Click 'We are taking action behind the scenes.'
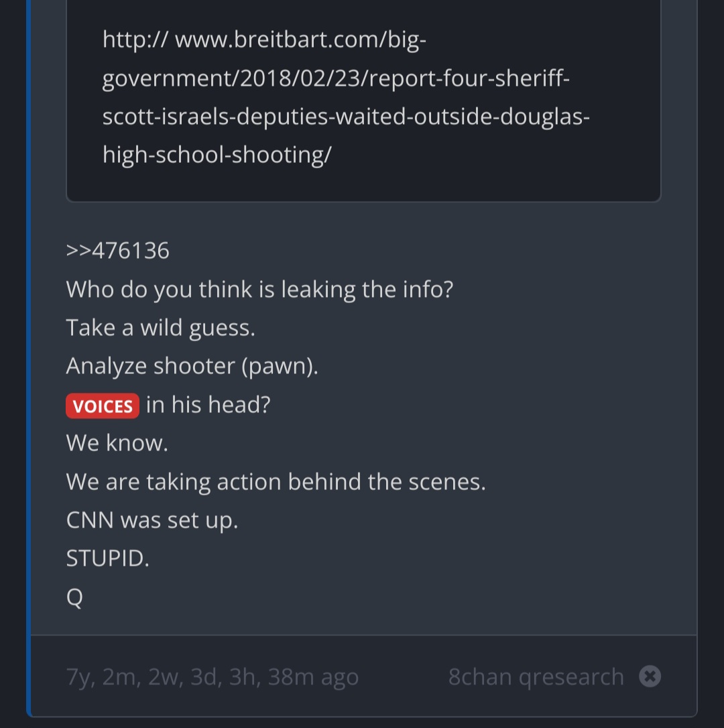This screenshot has width=724, height=728. point(276,482)
